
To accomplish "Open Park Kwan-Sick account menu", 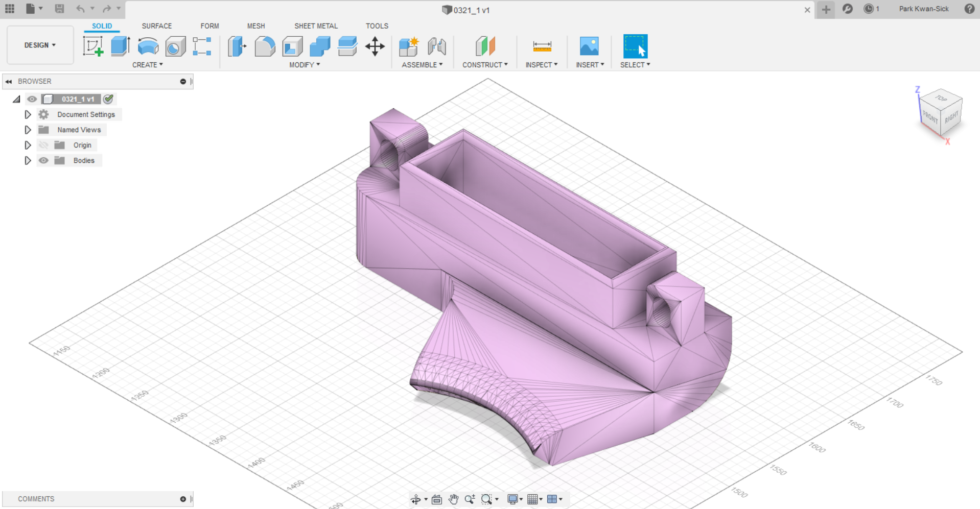I will (x=924, y=9).
